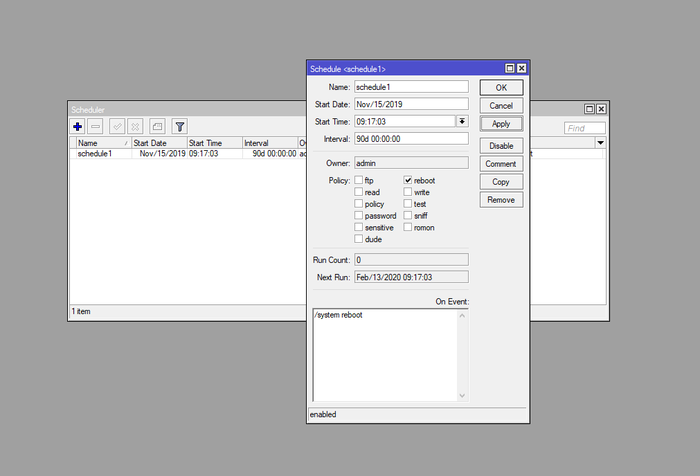Click the scroll up arrow in On Event
This screenshot has width=700, height=476.
click(x=462, y=316)
